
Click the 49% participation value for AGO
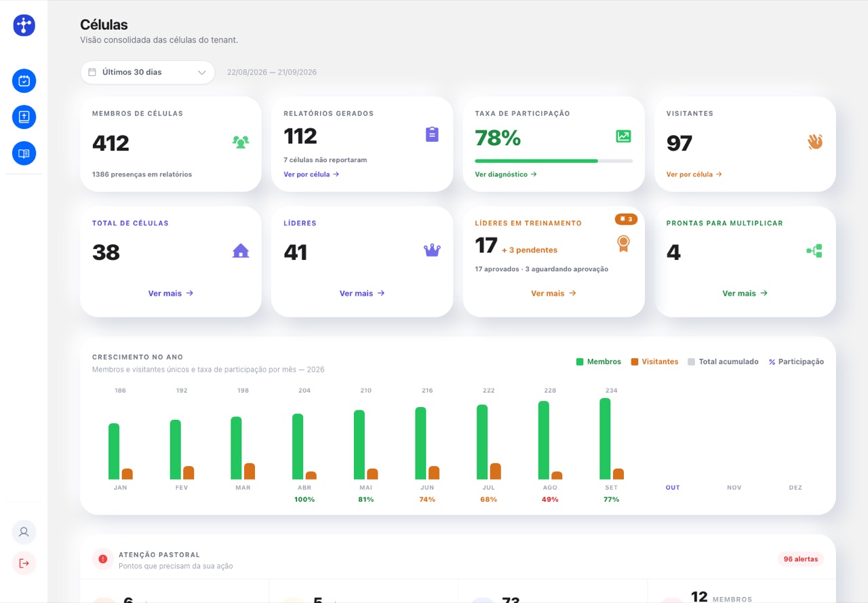[550, 500]
